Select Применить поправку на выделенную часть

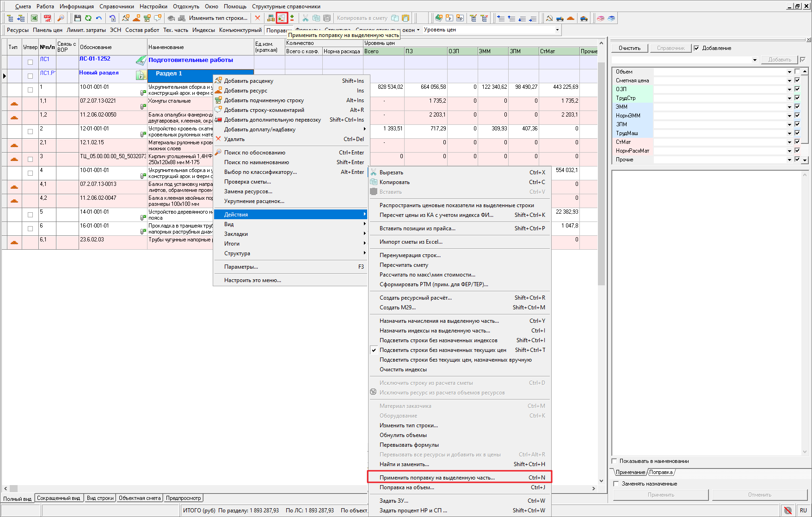[437, 478]
